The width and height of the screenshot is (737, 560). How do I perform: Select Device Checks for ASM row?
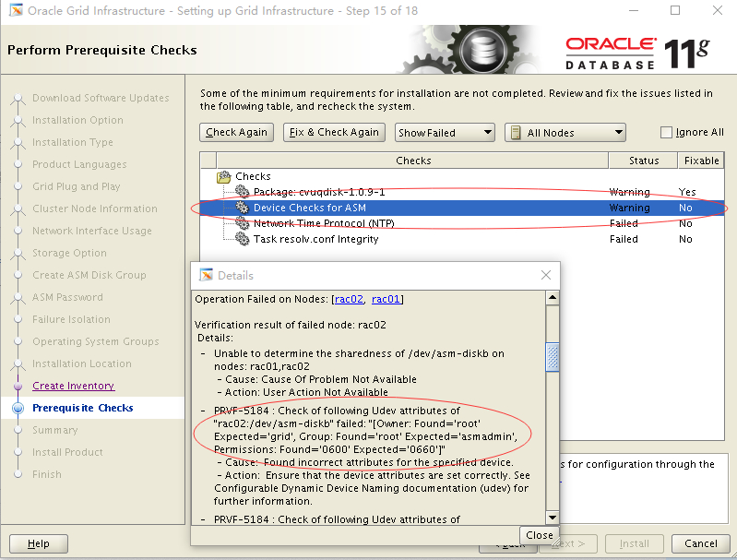461,208
